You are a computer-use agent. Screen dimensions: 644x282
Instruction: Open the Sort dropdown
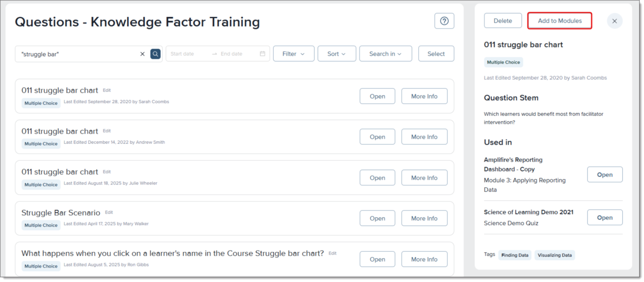click(x=337, y=54)
